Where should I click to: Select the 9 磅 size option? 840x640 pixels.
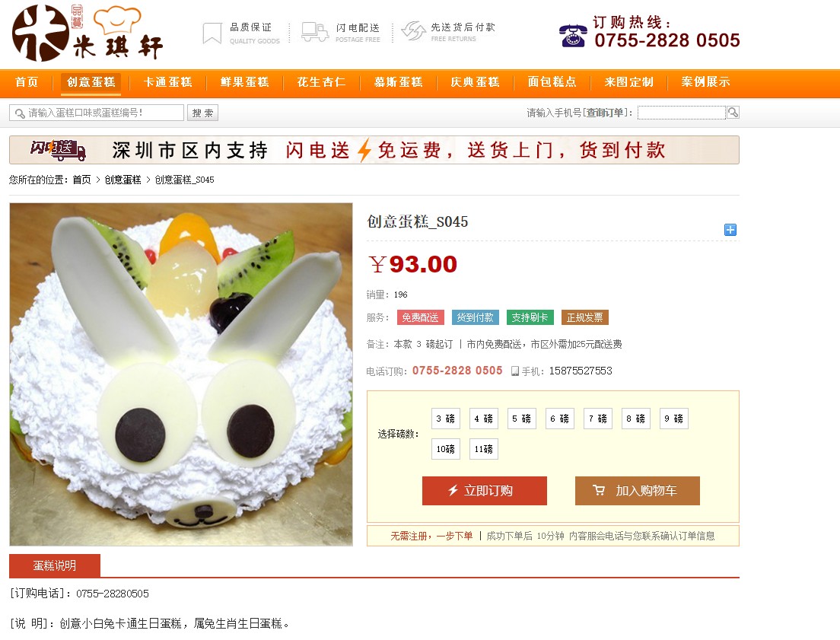point(674,419)
